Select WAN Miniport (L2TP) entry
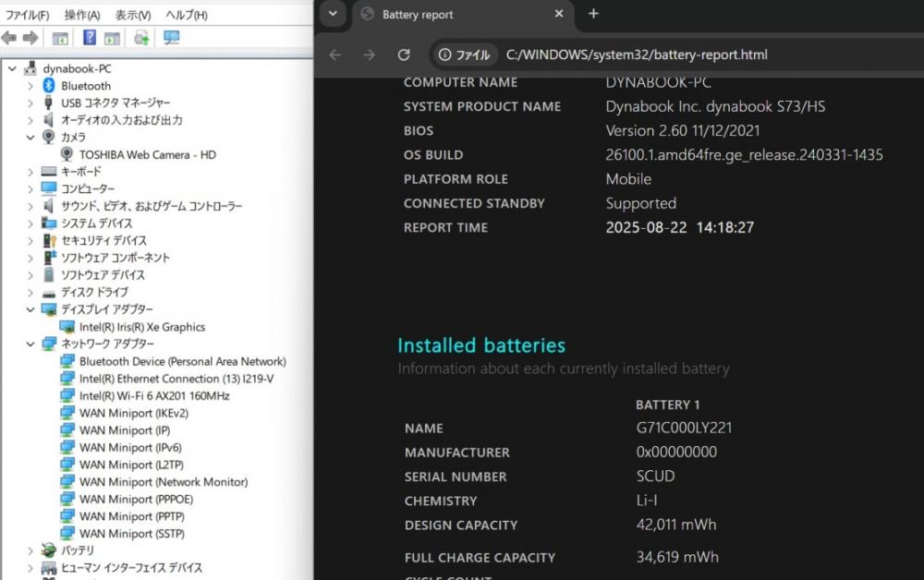Screen dimensions: 924x580 [131, 465]
